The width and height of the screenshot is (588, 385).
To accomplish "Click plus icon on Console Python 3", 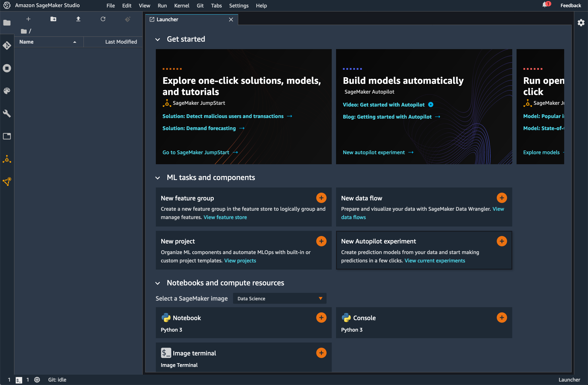I will tap(502, 318).
